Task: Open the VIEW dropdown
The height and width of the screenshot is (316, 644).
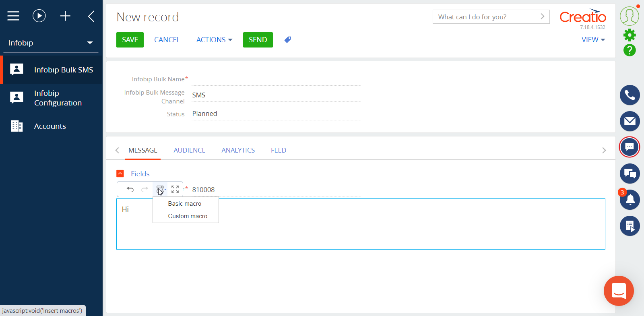Action: coord(593,40)
